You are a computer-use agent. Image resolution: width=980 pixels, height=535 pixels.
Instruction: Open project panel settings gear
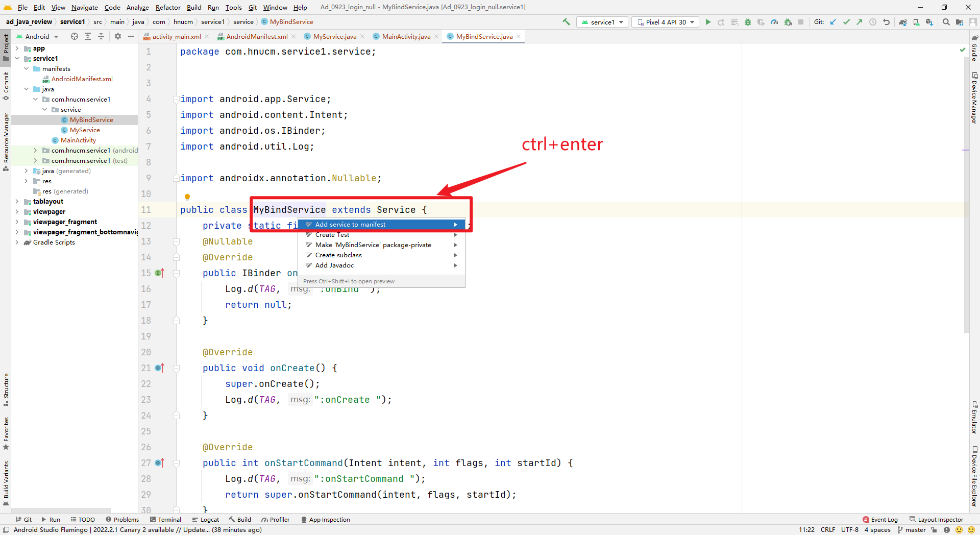pos(118,36)
